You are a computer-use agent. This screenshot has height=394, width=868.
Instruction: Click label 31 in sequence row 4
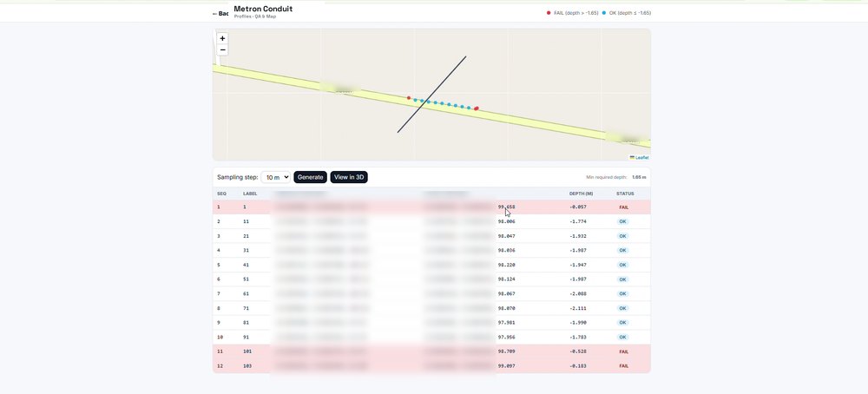[x=246, y=250]
